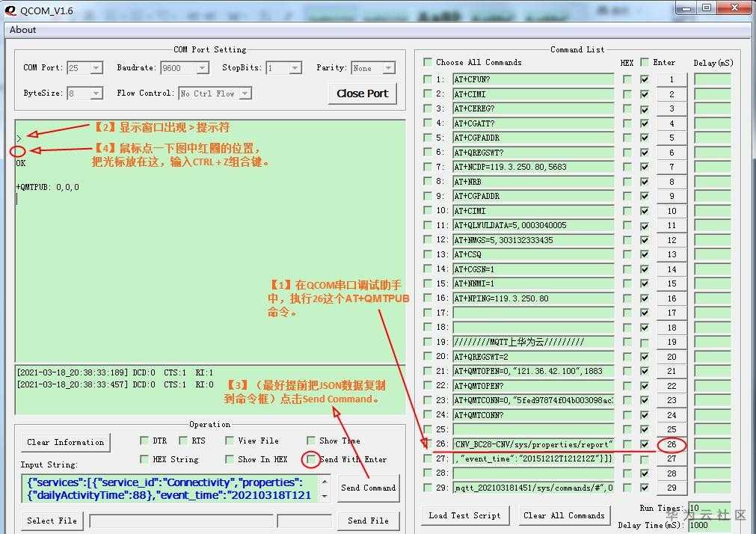Click the Input String JSON text box
The width and height of the screenshot is (756, 534).
tap(170, 488)
